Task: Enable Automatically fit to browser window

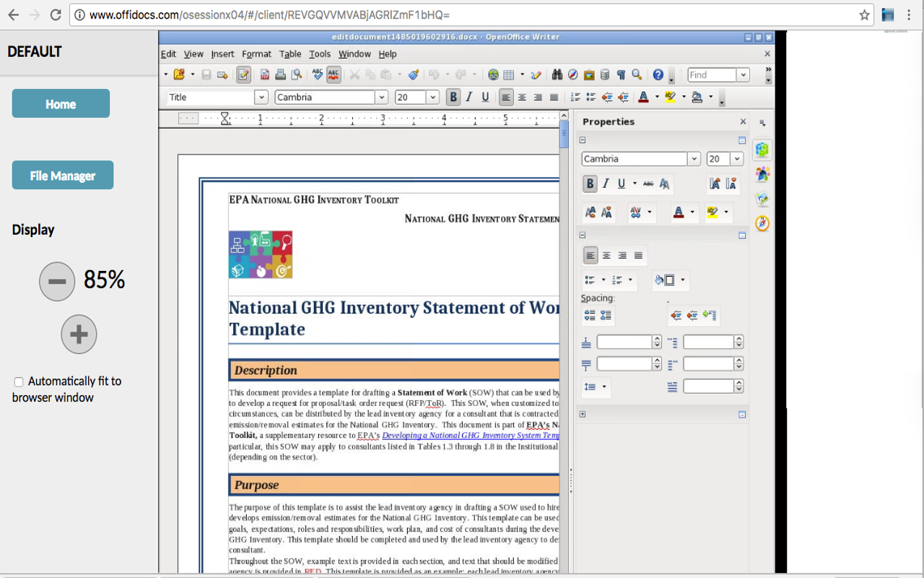Action: (18, 381)
